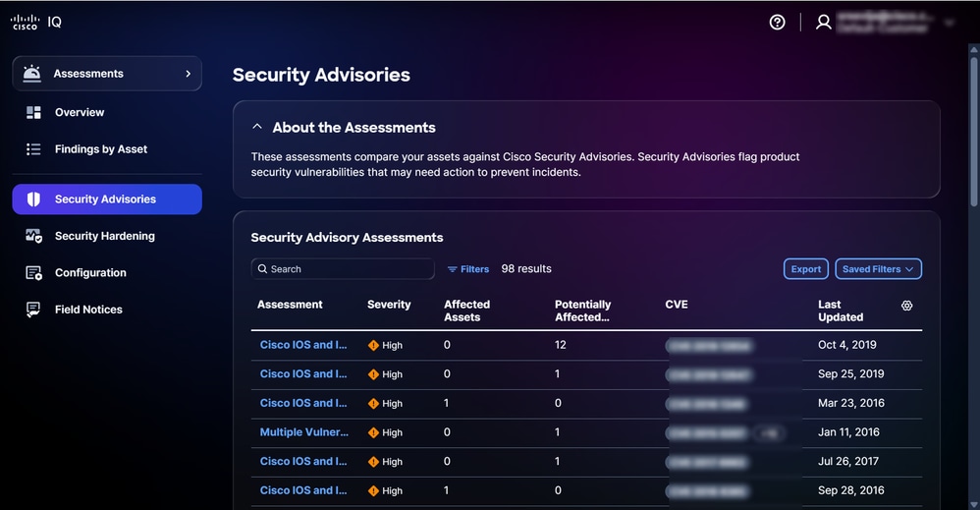980x510 pixels.
Task: Click the Filters funnel icon
Action: tap(453, 269)
